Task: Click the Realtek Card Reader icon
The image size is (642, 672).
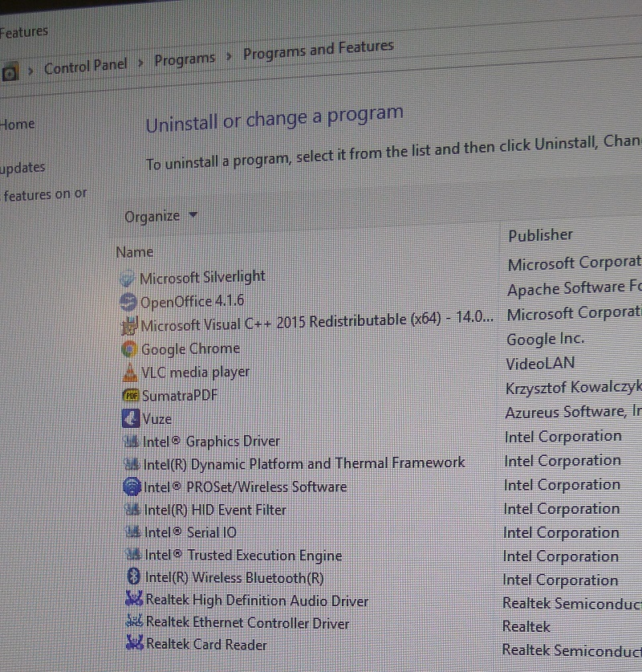Action: pyautogui.click(x=135, y=643)
